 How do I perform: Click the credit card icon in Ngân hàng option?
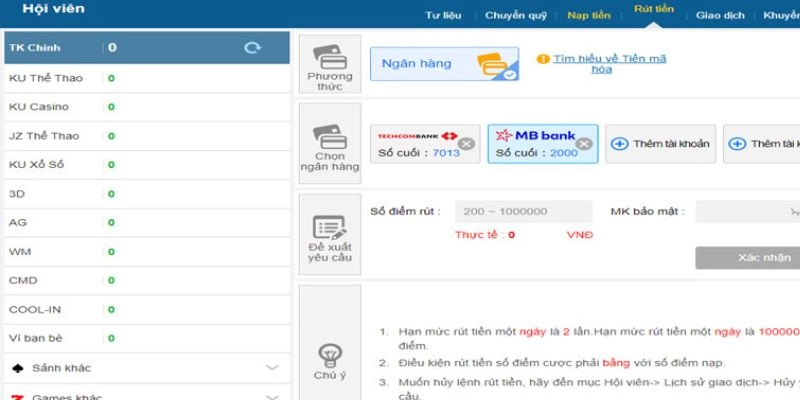(493, 65)
